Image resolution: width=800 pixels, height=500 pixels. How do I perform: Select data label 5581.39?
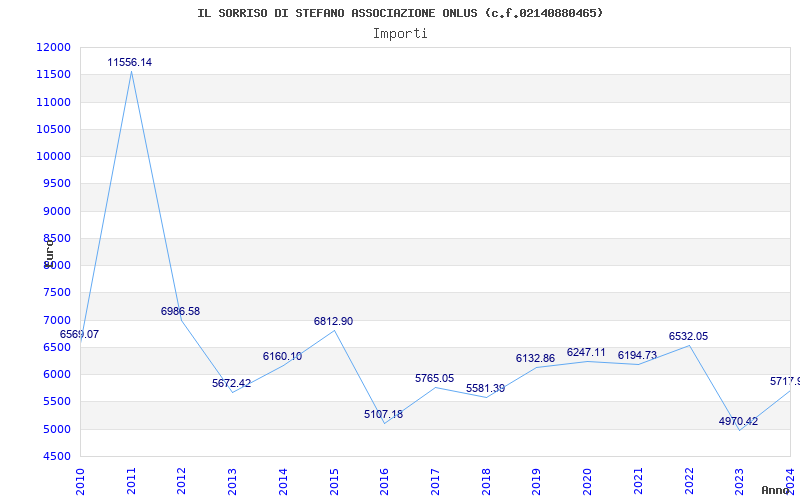(x=486, y=388)
